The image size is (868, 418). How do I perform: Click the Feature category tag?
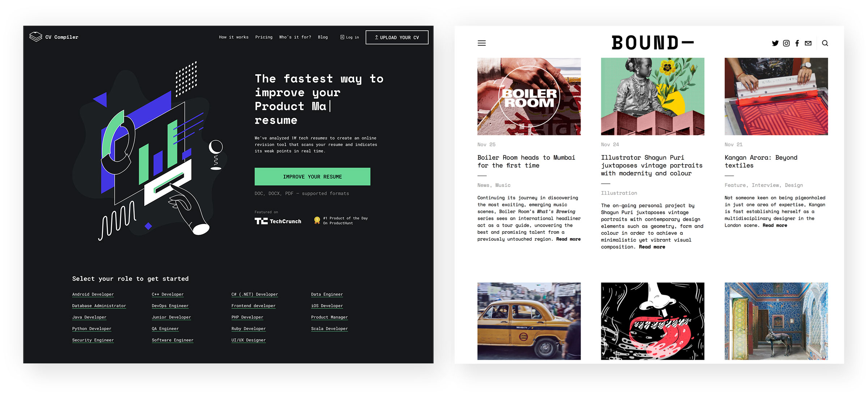pos(735,185)
